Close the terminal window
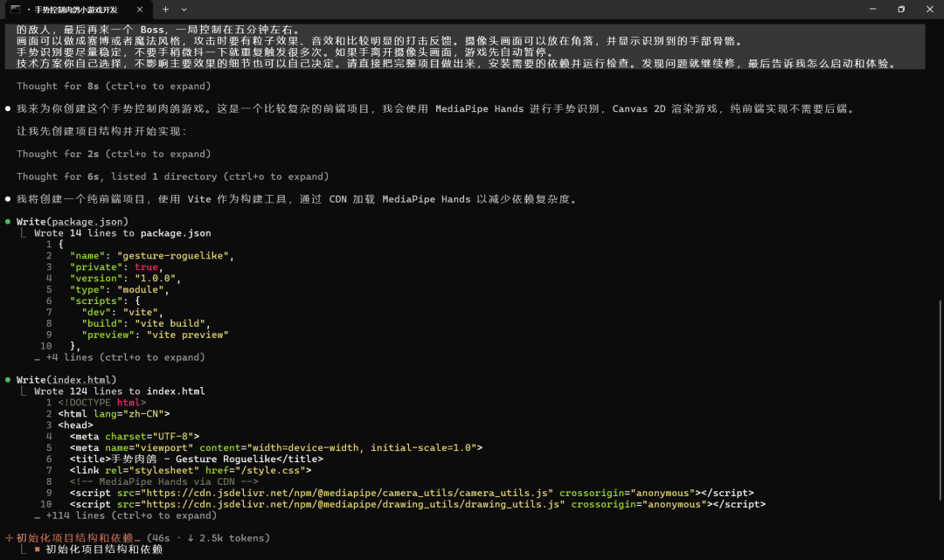Screen dimensions: 944x560 pyautogui.click(x=929, y=9)
